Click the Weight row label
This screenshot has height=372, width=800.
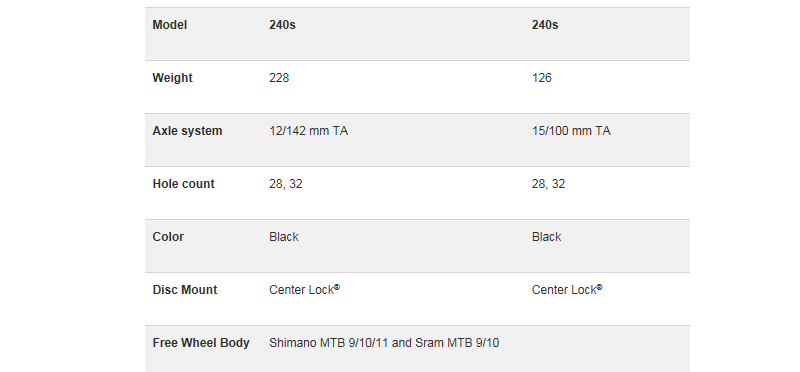pyautogui.click(x=172, y=78)
